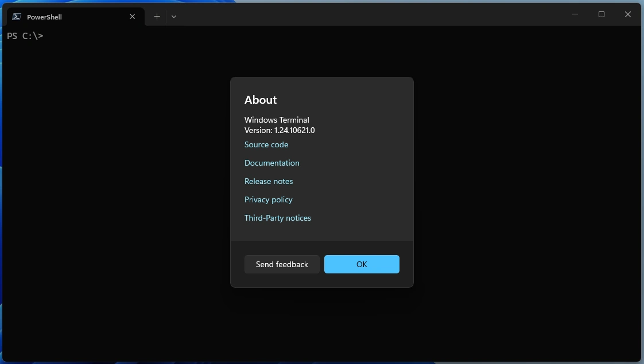
Task: Open the Privacy policy link
Action: pos(268,199)
